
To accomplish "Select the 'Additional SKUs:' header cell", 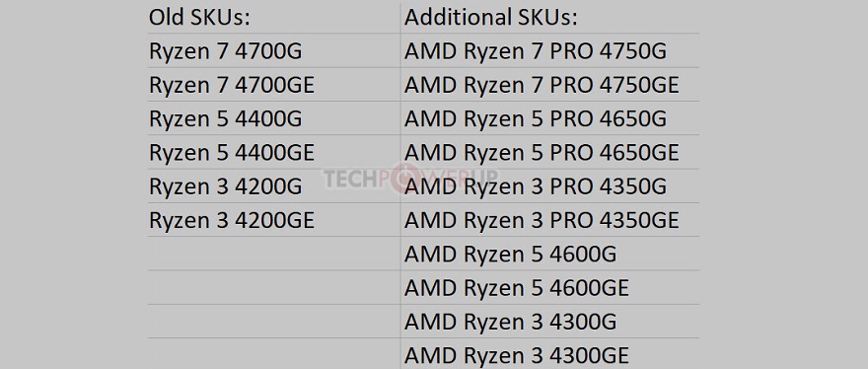I will coord(549,17).
